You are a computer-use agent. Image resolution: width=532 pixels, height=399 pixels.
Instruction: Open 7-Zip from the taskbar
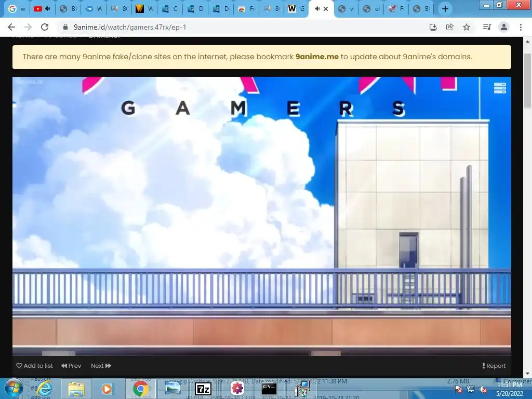click(203, 389)
